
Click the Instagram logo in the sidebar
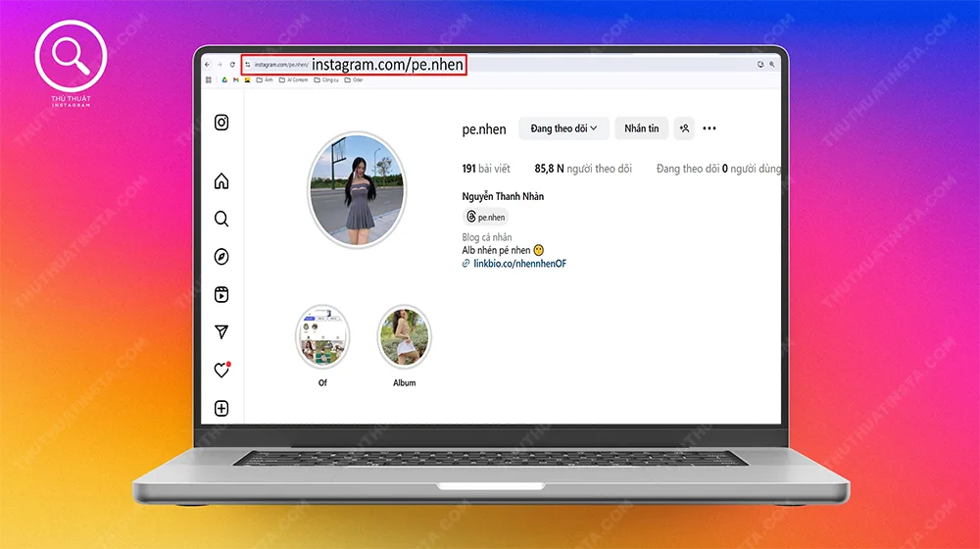[x=221, y=123]
